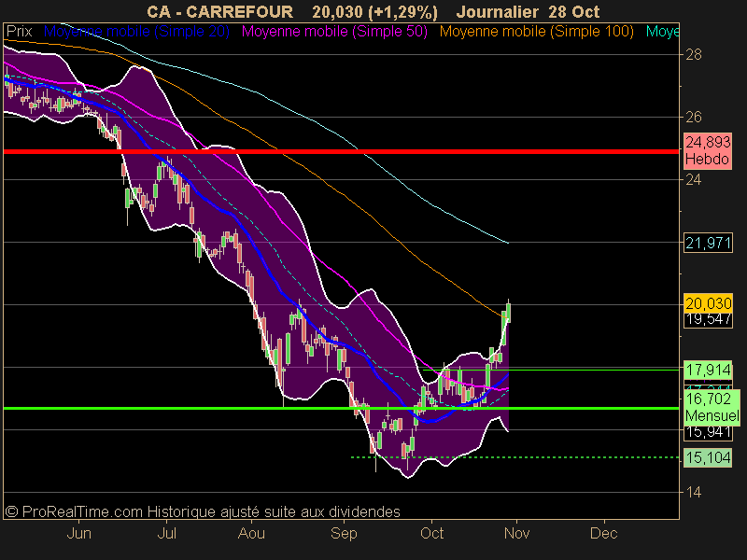This screenshot has width=747, height=560.
Task: Click the 'Sep' time axis label
Action: click(344, 533)
